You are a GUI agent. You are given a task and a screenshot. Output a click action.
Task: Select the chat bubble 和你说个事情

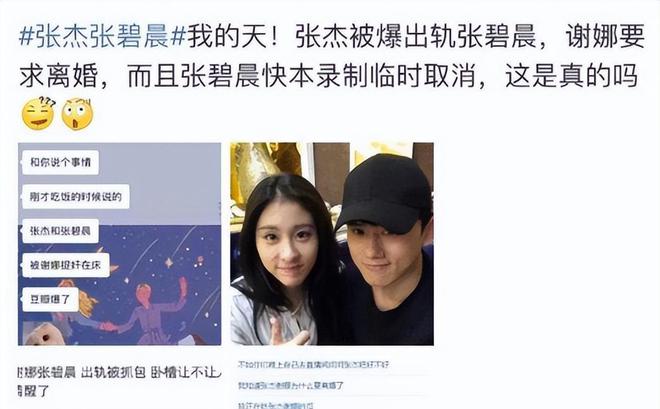(x=61, y=162)
